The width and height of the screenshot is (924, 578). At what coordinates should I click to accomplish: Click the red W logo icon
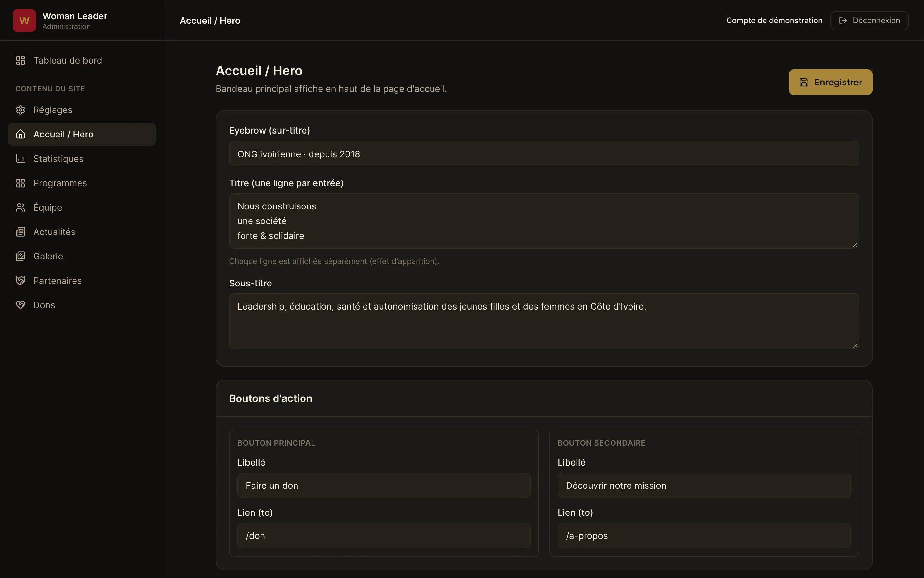click(24, 21)
